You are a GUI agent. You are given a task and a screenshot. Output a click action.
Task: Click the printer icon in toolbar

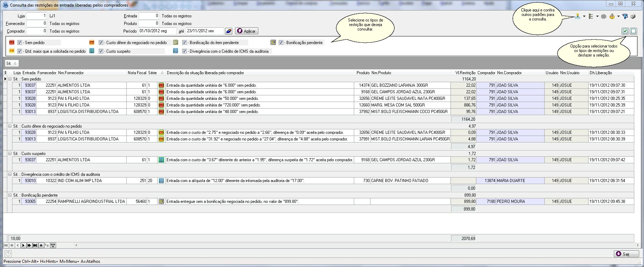point(633,16)
